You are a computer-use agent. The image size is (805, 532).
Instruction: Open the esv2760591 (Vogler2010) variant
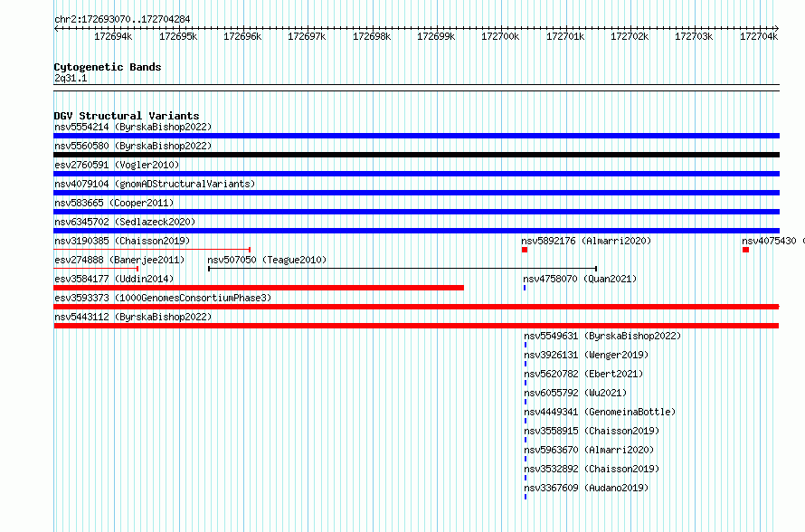tap(117, 165)
